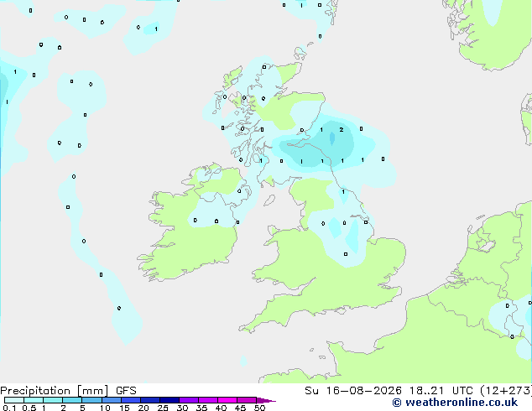Click the 45–50 mm legend color box
The image size is (532, 411).
point(247,400)
